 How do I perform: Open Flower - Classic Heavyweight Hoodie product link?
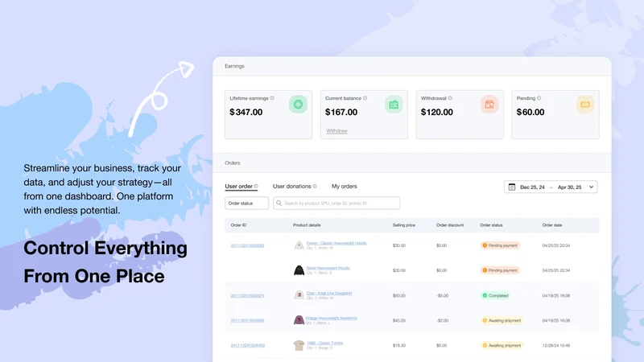tap(336, 243)
